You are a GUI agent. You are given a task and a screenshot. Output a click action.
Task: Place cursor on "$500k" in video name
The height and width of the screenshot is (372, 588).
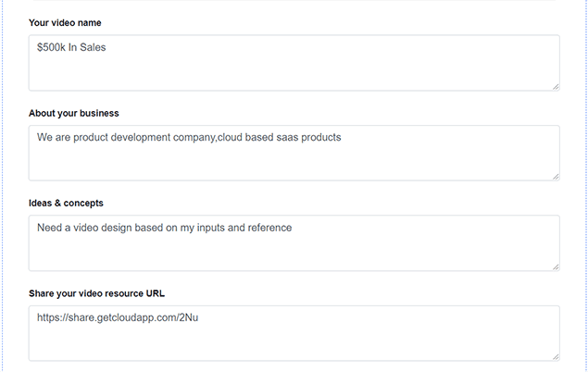[x=52, y=47]
